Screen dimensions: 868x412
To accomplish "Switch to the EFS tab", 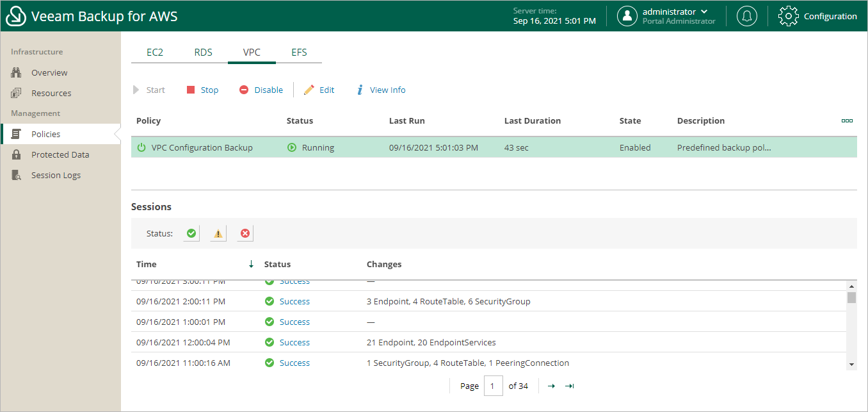I will tap(299, 52).
